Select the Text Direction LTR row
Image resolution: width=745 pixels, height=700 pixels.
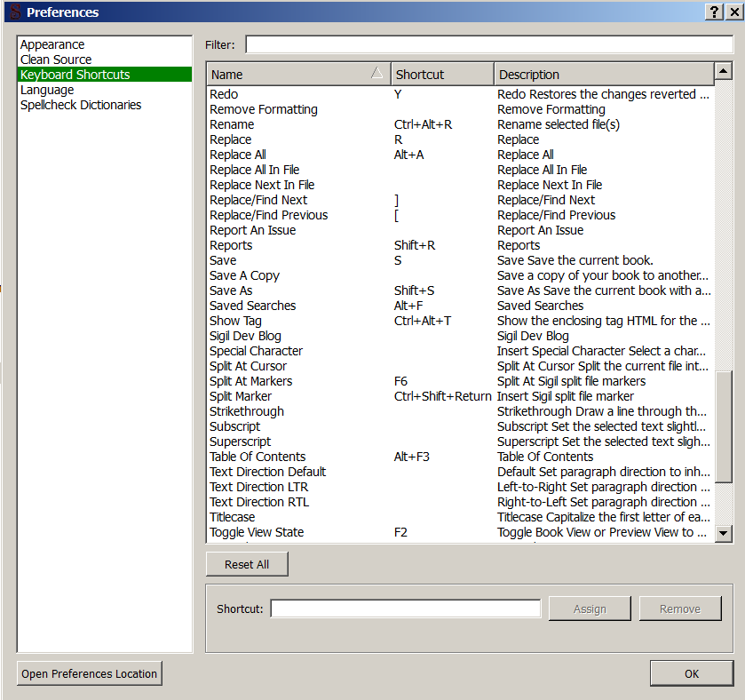(x=460, y=487)
